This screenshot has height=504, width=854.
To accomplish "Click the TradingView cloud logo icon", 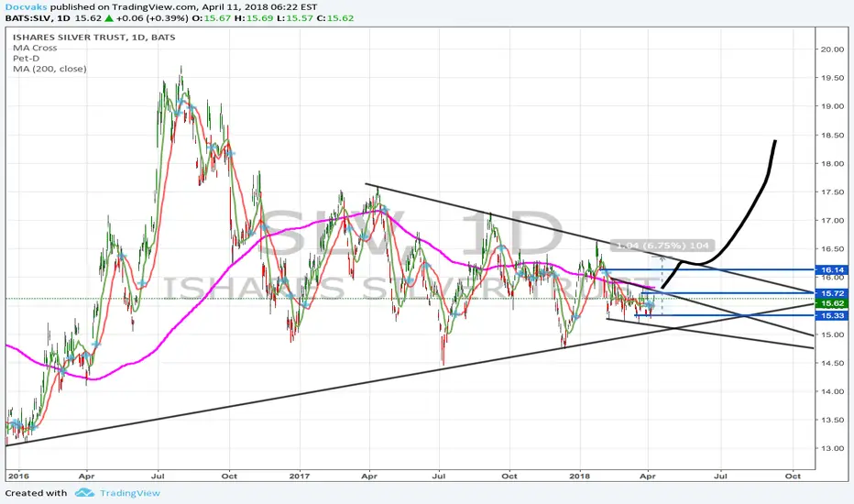I will [85, 493].
